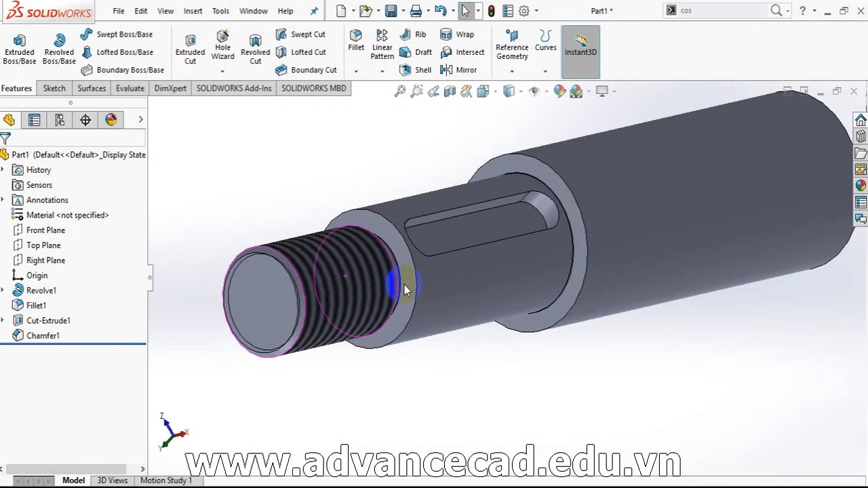Open the Edit Appearance color icon

click(559, 91)
